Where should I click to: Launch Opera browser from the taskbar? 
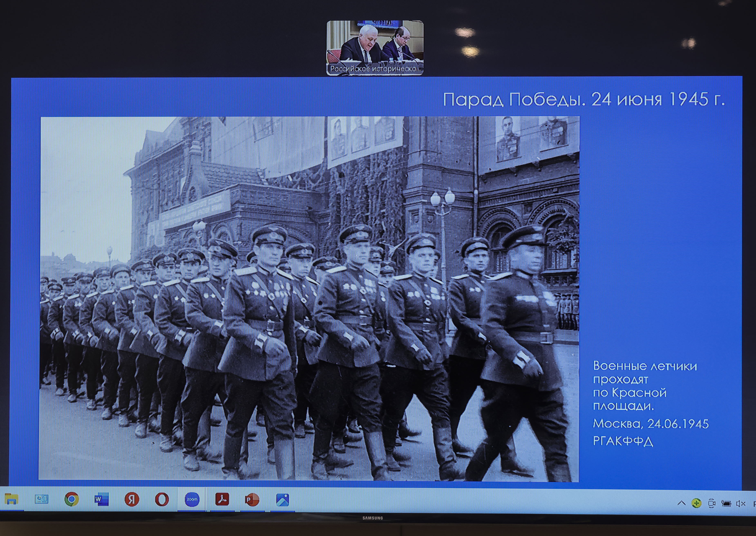point(162,499)
